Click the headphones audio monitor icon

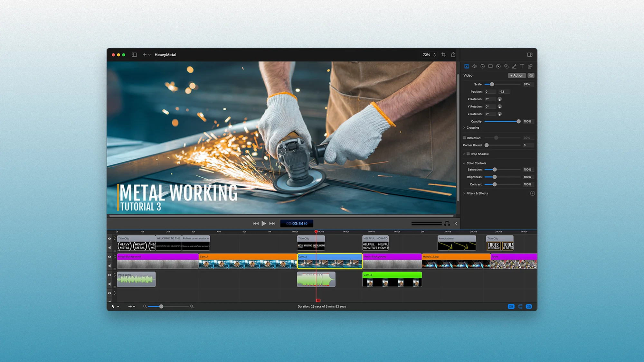tap(447, 223)
